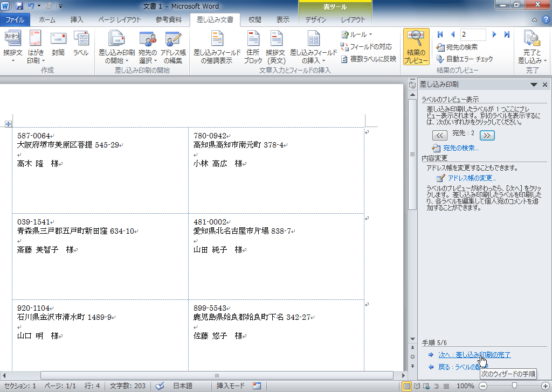Open 宛先の選択 recipients selection

[x=148, y=47]
